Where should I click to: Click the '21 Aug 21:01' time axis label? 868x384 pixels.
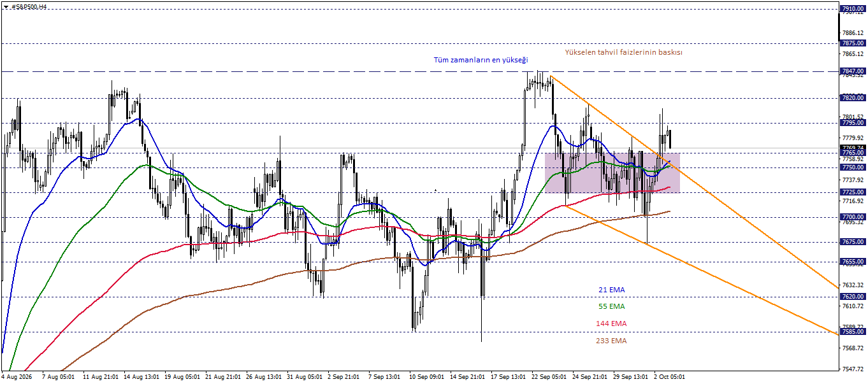(223, 376)
